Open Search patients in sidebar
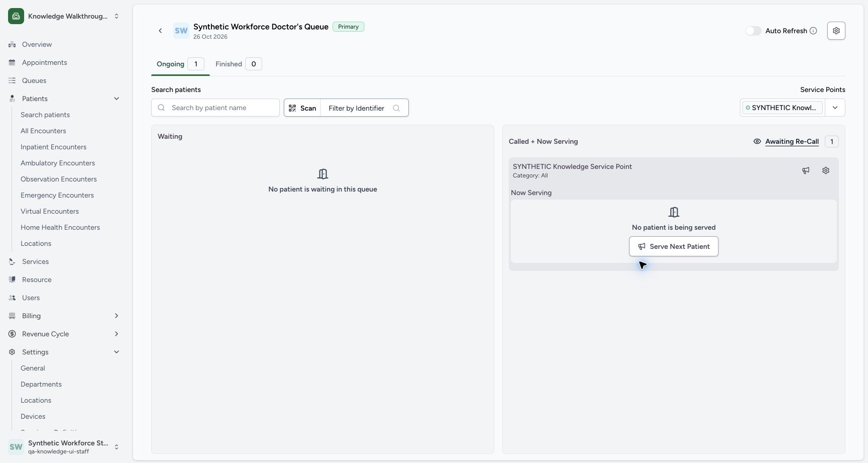The width and height of the screenshot is (868, 463). [x=45, y=115]
